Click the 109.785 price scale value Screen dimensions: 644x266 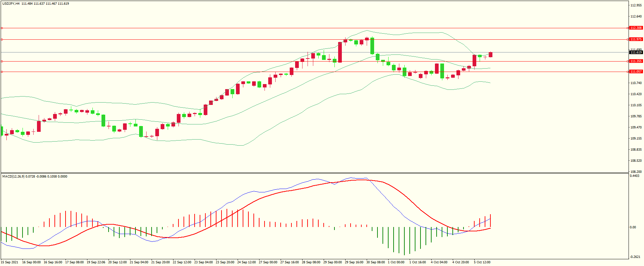click(x=636, y=116)
